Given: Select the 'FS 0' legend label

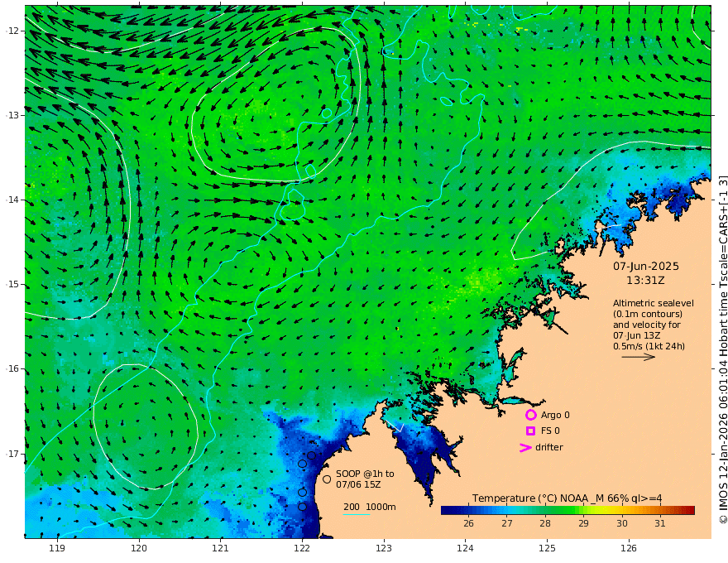Looking at the screenshot, I should [x=550, y=431].
